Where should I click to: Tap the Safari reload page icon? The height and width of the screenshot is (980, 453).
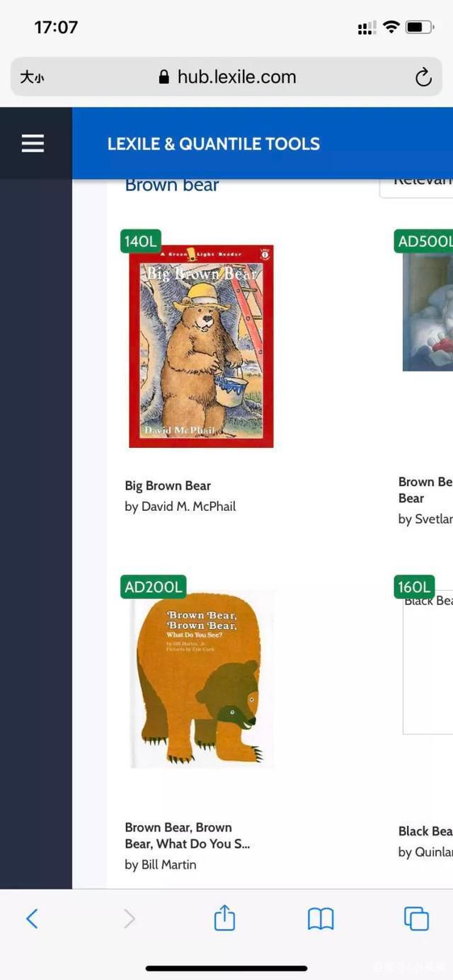pyautogui.click(x=423, y=77)
